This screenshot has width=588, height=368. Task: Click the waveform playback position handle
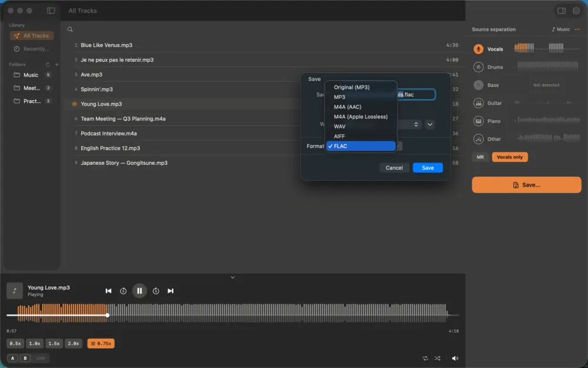point(107,315)
